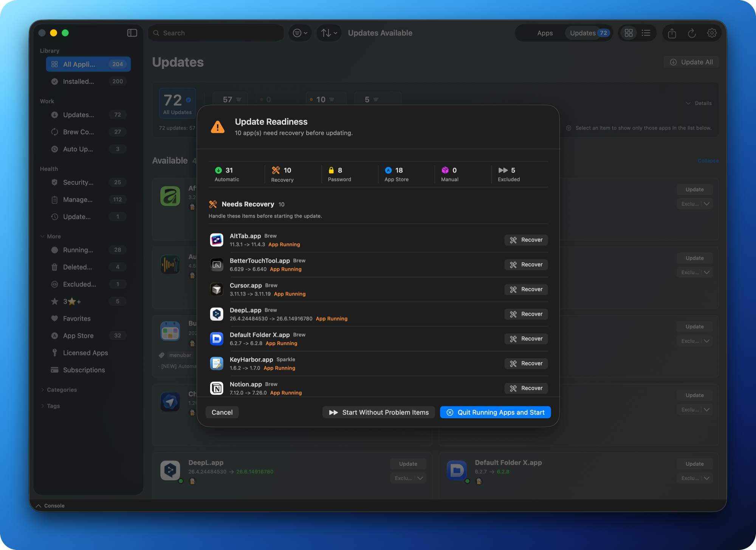Cancel the Update Readiness dialog
The height and width of the screenshot is (550, 756).
pyautogui.click(x=222, y=412)
